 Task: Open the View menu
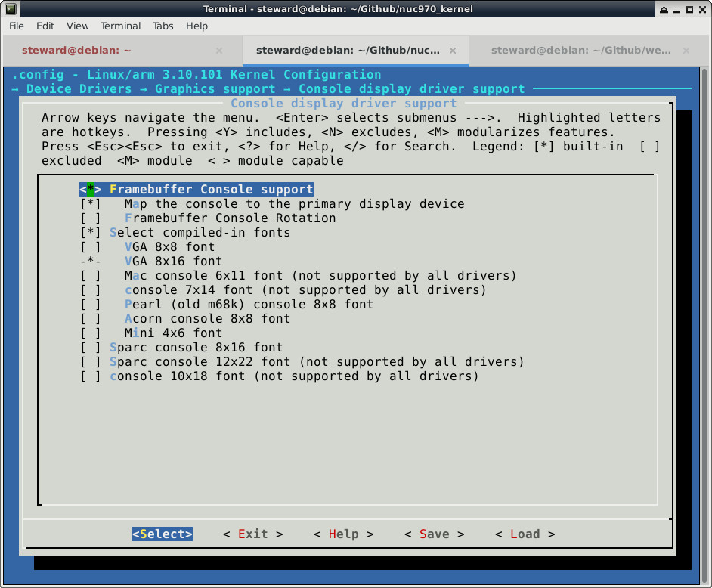(78, 26)
